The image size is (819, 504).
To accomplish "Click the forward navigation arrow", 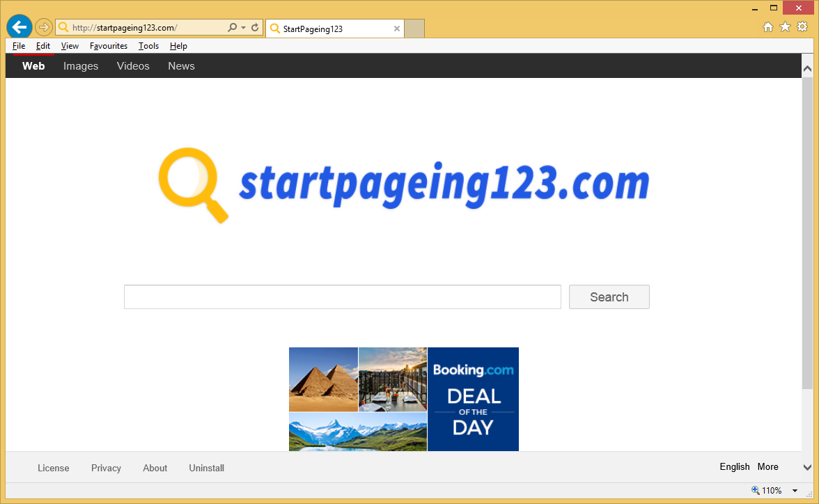I will (44, 27).
